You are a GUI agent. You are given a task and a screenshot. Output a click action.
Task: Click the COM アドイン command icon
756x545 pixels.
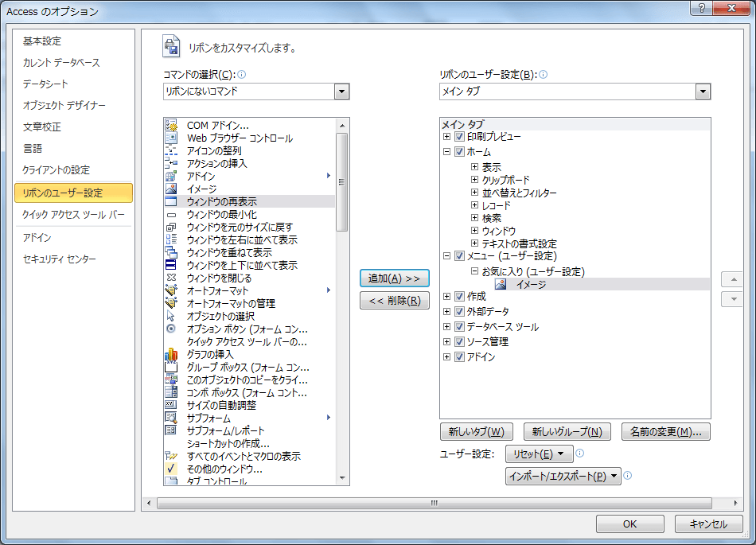click(171, 125)
